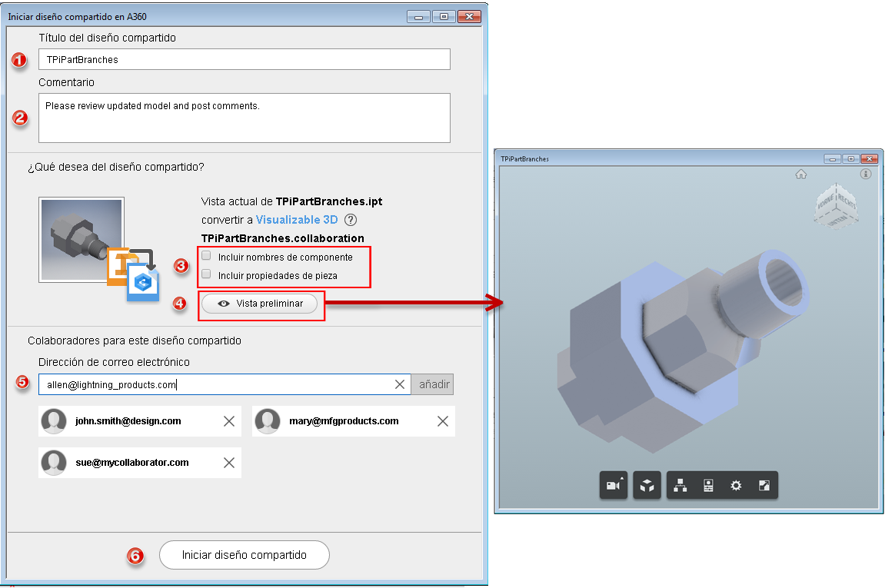Screen dimensions: 895x588
Task: Open the Visualizable 3D link
Action: pyautogui.click(x=297, y=220)
